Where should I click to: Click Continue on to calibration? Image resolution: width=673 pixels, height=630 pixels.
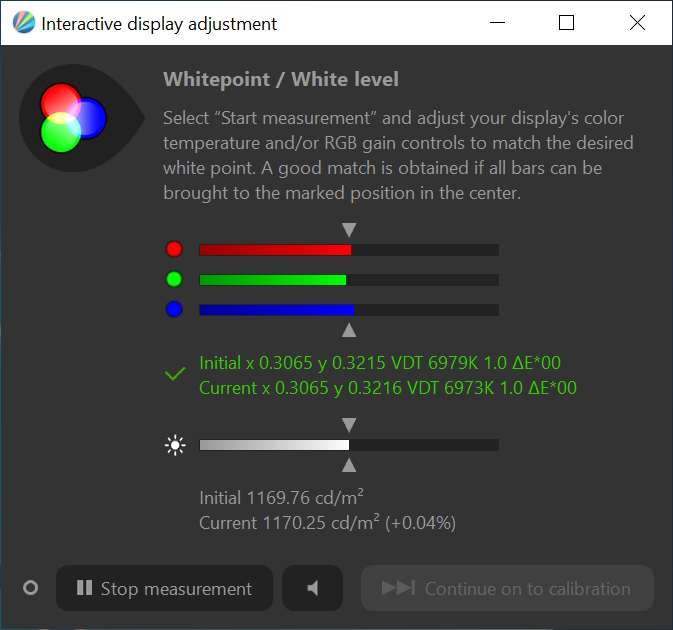[x=507, y=588]
